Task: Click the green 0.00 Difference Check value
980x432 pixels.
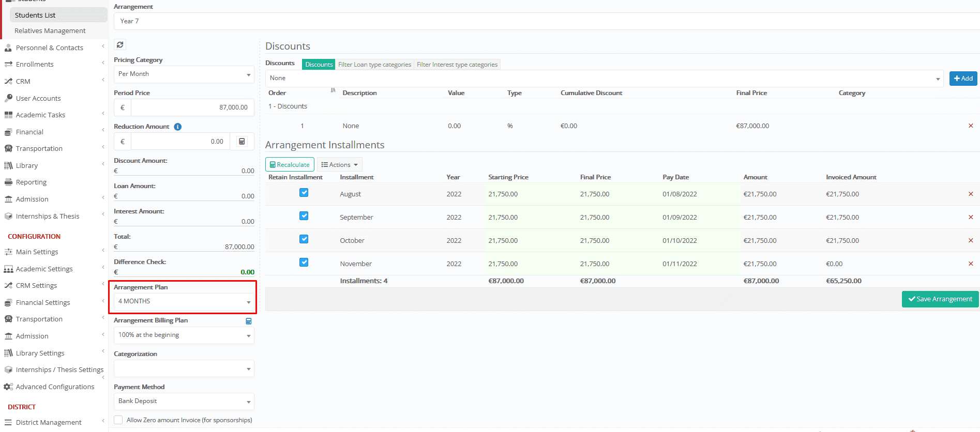Action: pyautogui.click(x=247, y=272)
